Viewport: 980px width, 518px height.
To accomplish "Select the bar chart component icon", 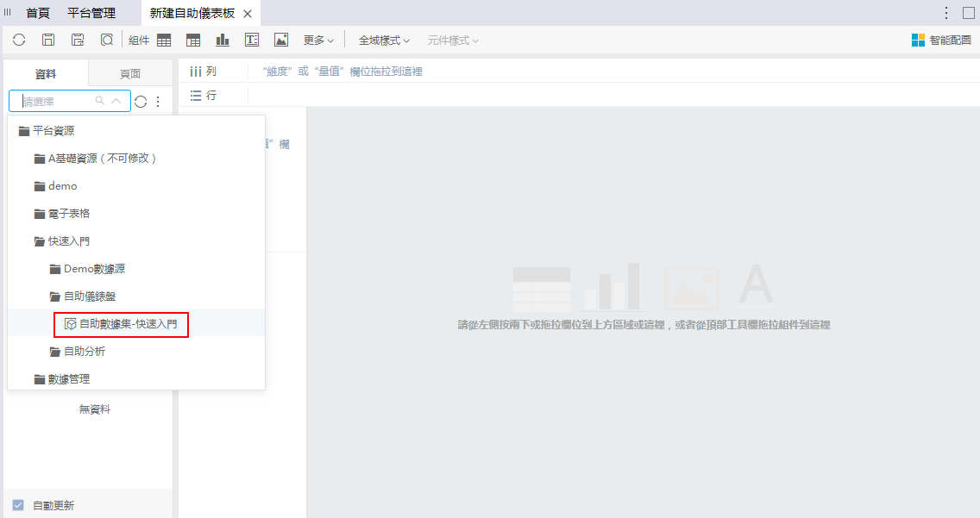I will click(x=223, y=40).
